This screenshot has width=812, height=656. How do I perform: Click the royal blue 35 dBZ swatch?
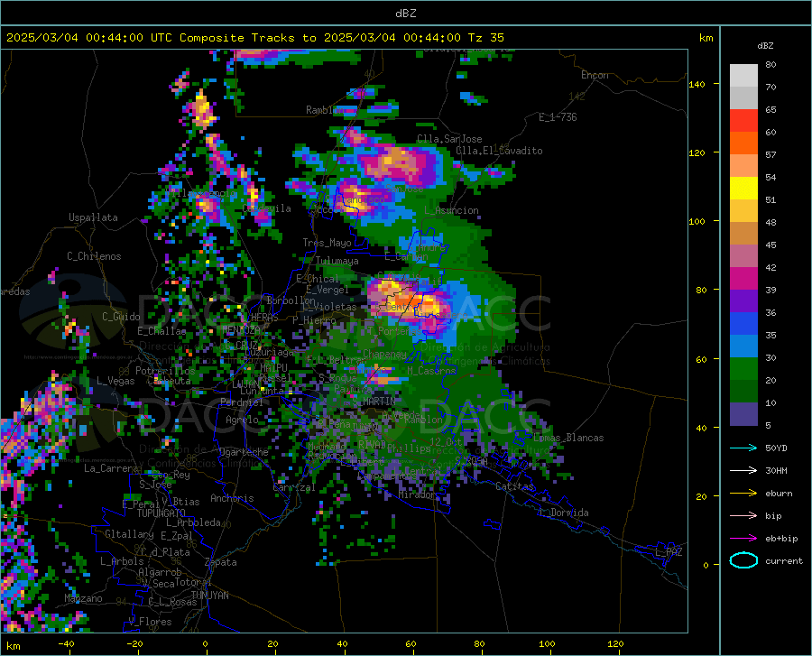click(x=743, y=324)
